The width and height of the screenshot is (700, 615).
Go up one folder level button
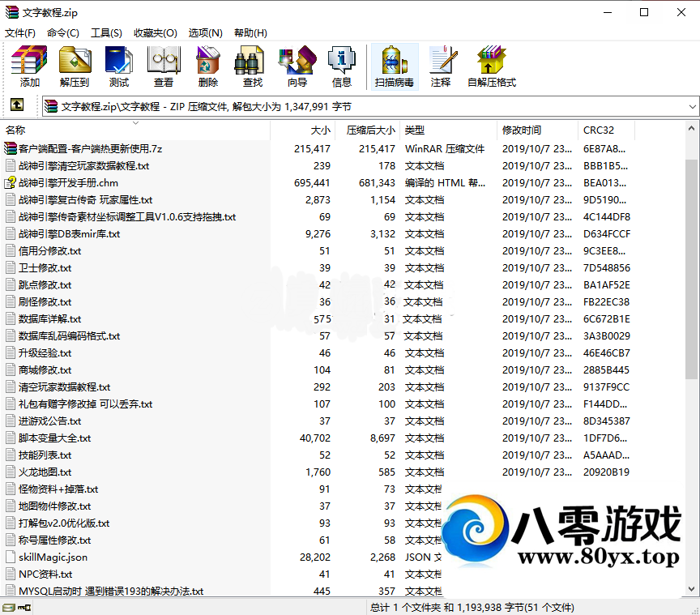pyautogui.click(x=17, y=105)
